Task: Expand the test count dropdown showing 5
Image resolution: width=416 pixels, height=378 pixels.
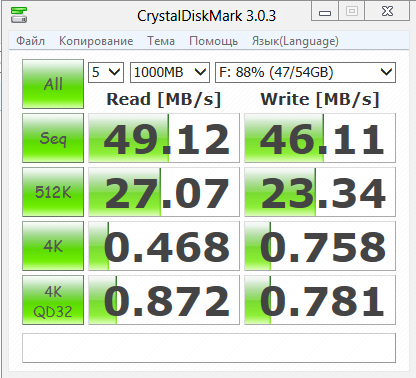Action: click(106, 72)
